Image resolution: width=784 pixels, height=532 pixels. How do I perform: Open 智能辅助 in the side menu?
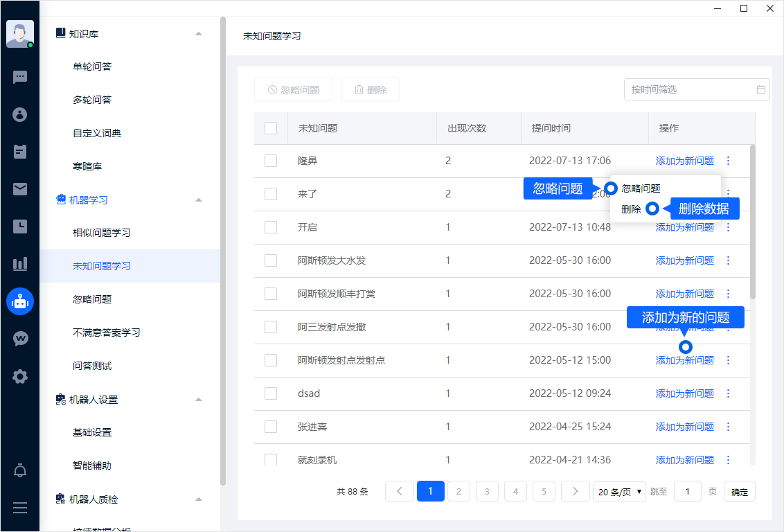click(x=92, y=465)
